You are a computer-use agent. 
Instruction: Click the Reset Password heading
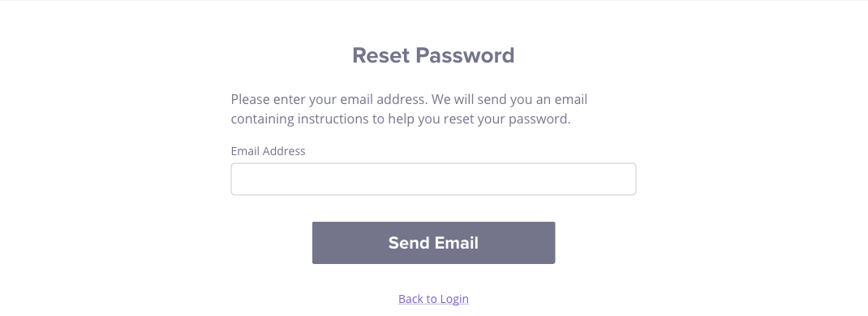pos(433,55)
